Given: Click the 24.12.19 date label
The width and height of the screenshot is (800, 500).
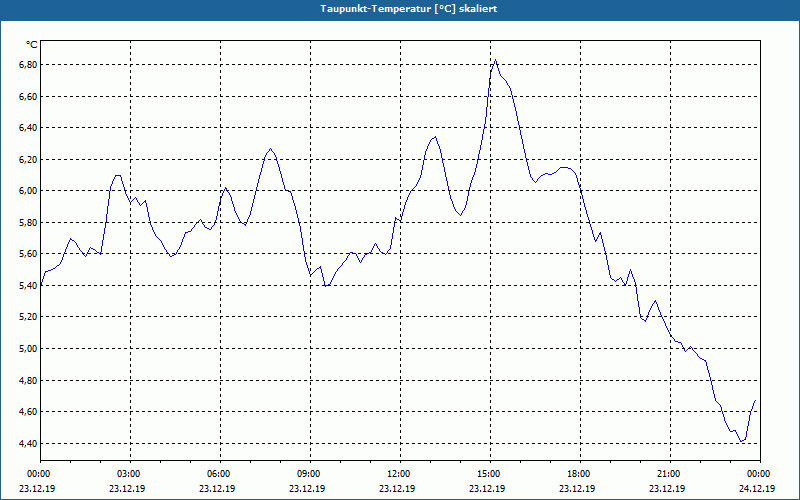Looking at the screenshot, I should tap(757, 488).
